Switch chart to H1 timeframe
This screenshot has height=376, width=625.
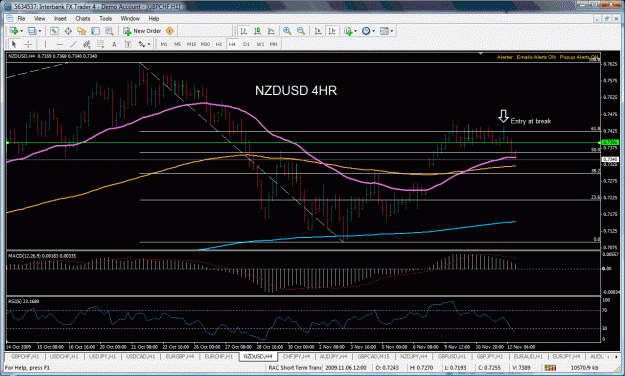(219, 44)
